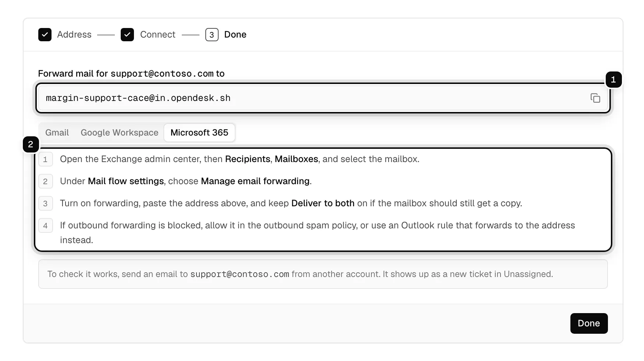Click the bold 'Manage email forwarding' text
The height and width of the screenshot is (361, 644).
tap(255, 181)
